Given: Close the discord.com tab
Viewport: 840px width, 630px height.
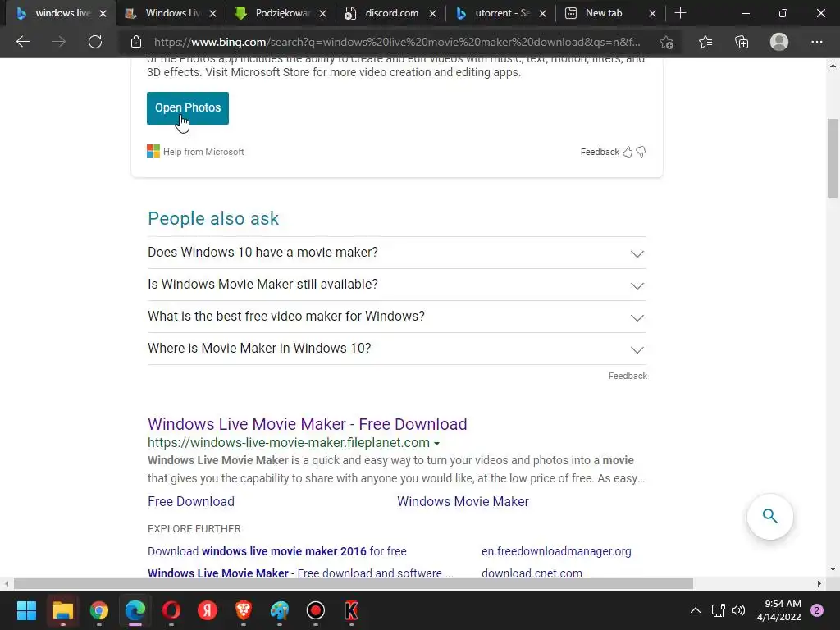Looking at the screenshot, I should 432,14.
